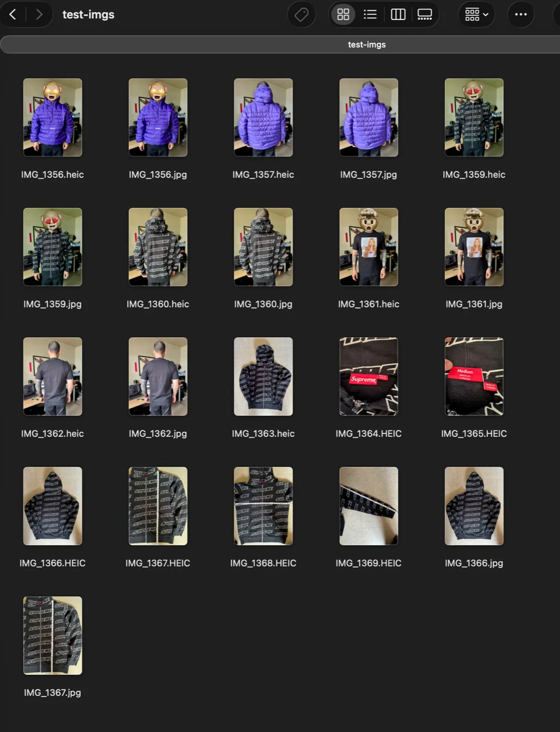Screen dimensions: 560x732
Task: Open the more actions ellipsis menu
Action: coord(521,15)
